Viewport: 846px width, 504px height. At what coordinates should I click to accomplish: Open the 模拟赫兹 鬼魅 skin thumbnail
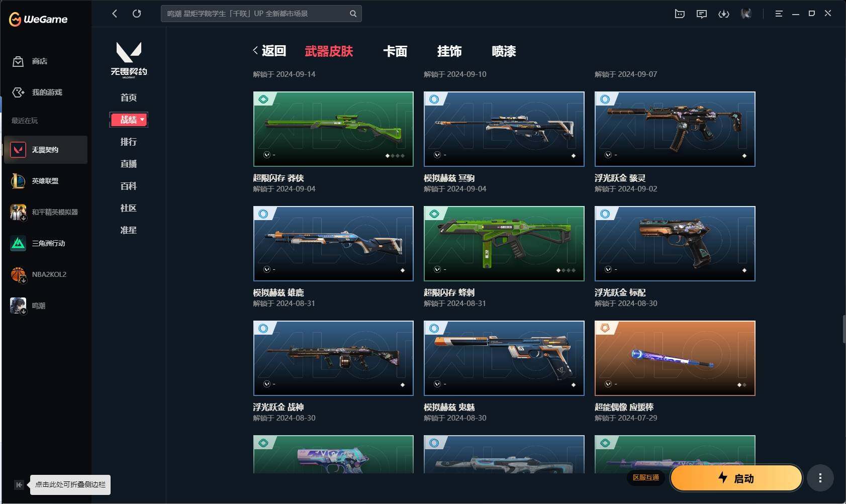[x=504, y=358]
